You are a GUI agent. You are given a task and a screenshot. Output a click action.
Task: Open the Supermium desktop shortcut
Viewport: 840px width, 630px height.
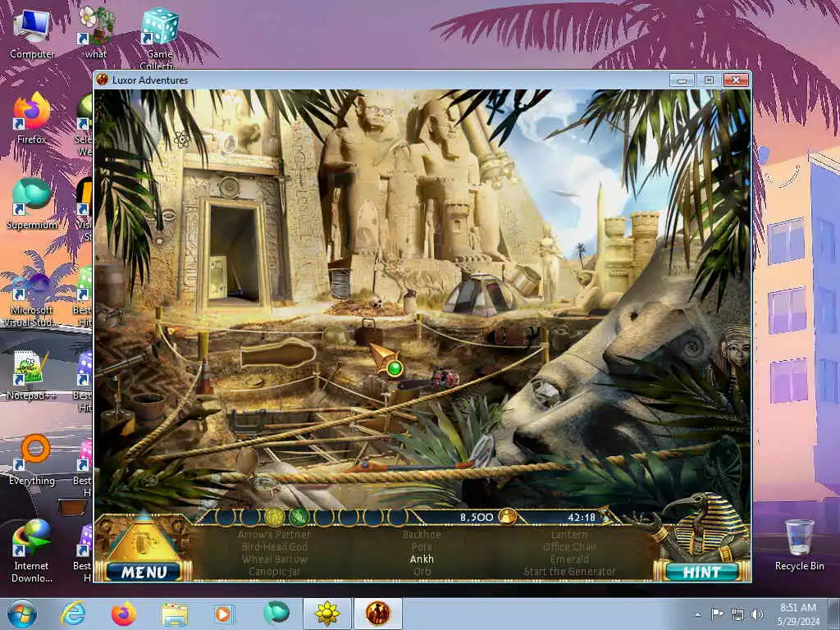[32, 203]
